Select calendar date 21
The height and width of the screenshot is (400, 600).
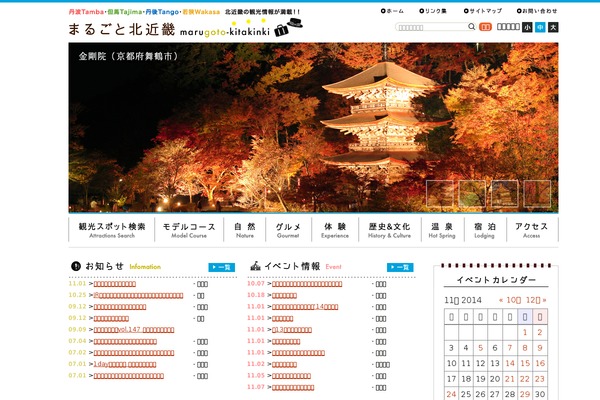510,379
